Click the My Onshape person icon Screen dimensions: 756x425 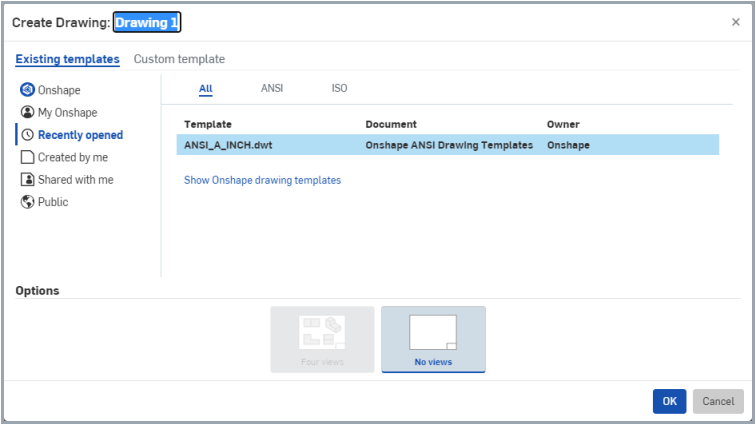point(27,112)
